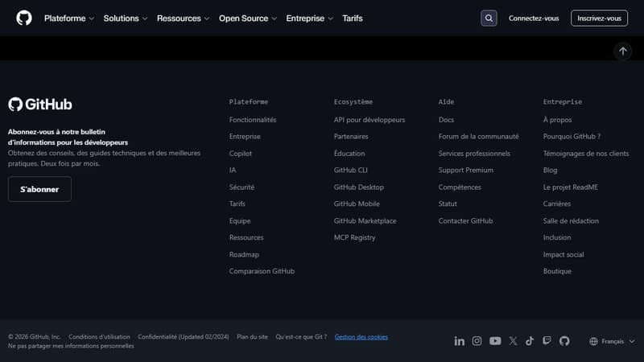Viewport: 644px width, 362px height.
Task: Click Ne pas partager mes informations personnelles
Action: tap(71, 346)
